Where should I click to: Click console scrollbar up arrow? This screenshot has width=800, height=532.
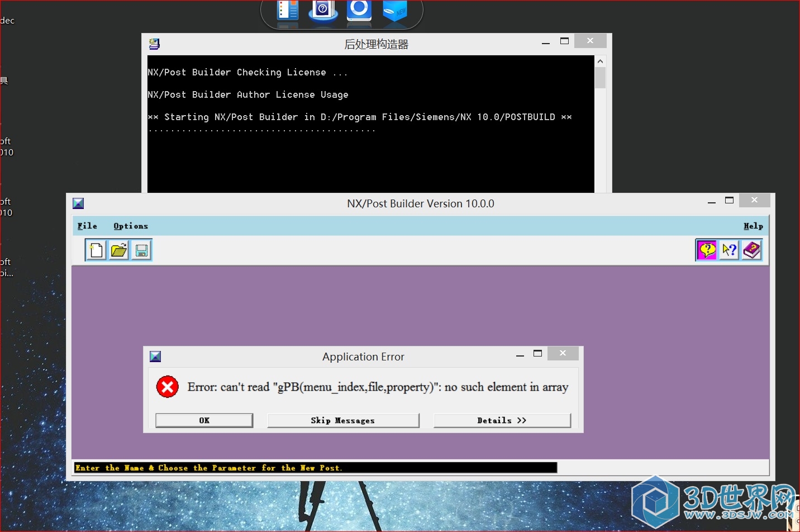600,61
